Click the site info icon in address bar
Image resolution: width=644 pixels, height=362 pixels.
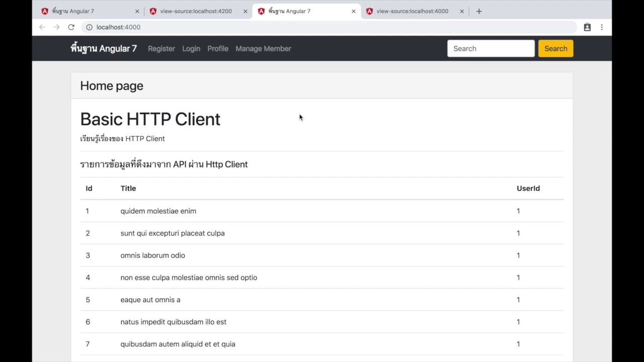coord(89,27)
